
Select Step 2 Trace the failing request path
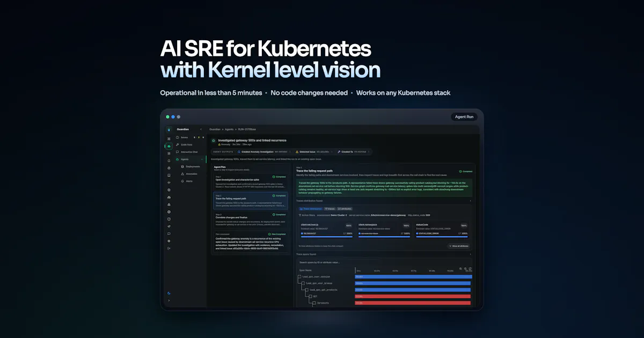[250, 201]
